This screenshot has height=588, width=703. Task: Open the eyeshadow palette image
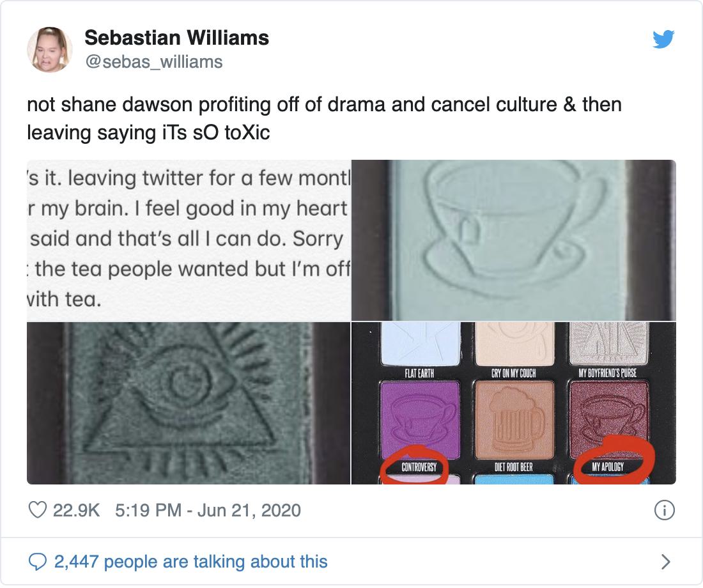[514, 403]
